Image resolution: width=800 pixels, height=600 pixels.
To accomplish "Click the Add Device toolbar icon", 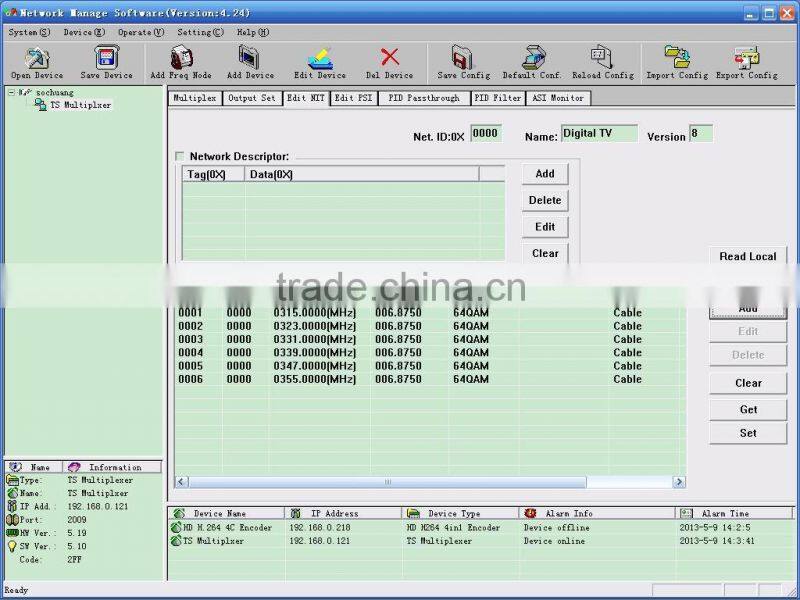I will [249, 57].
